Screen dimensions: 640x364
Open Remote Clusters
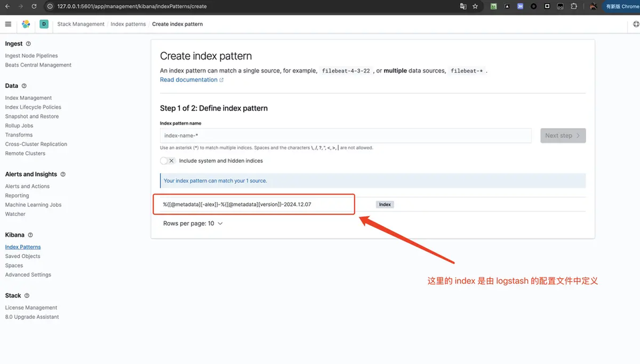pyautogui.click(x=25, y=153)
